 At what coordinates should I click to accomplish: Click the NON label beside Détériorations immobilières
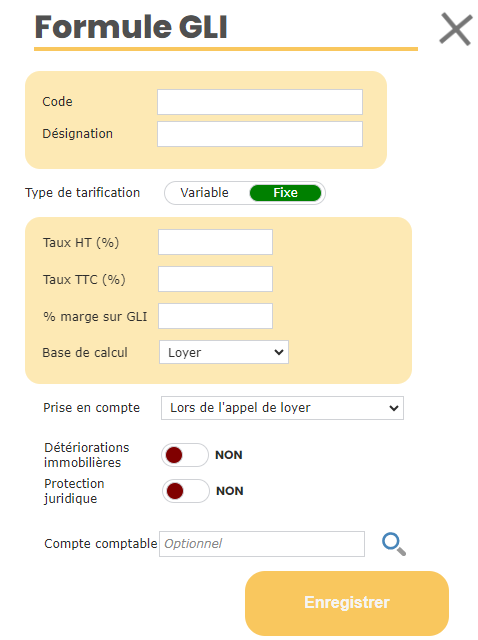[229, 455]
